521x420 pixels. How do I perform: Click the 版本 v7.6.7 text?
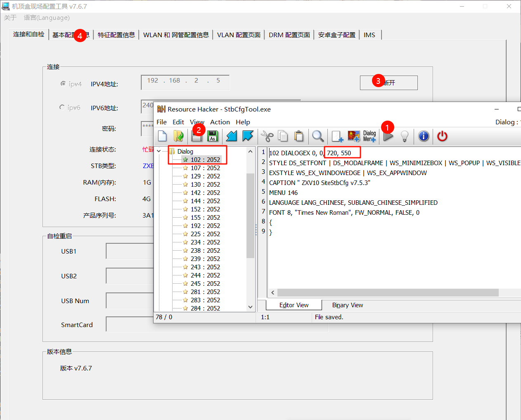click(x=76, y=368)
